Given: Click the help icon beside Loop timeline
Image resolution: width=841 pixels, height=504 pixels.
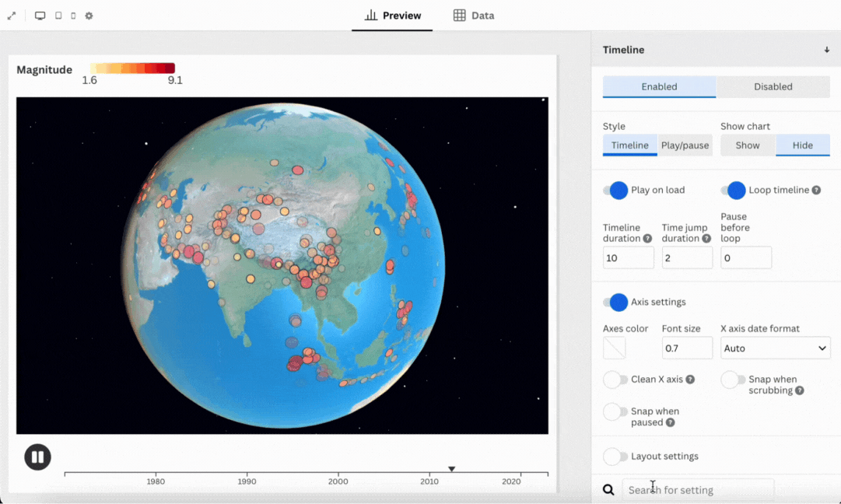Looking at the screenshot, I should point(816,191).
